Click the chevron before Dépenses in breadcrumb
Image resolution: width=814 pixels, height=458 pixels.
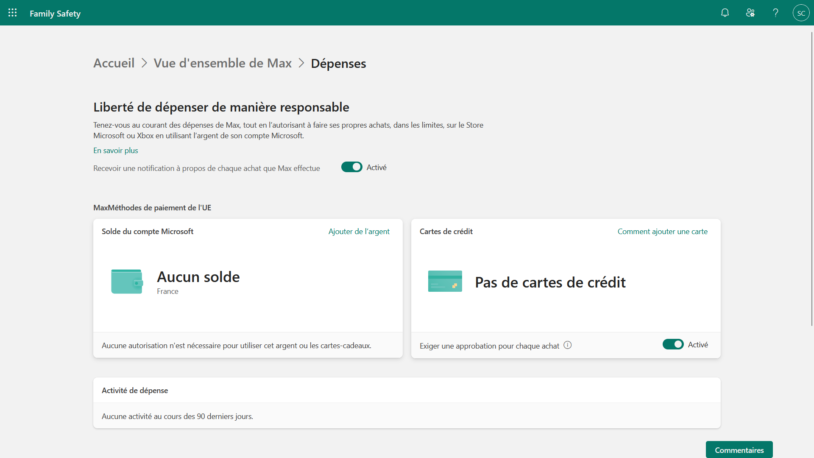point(301,63)
